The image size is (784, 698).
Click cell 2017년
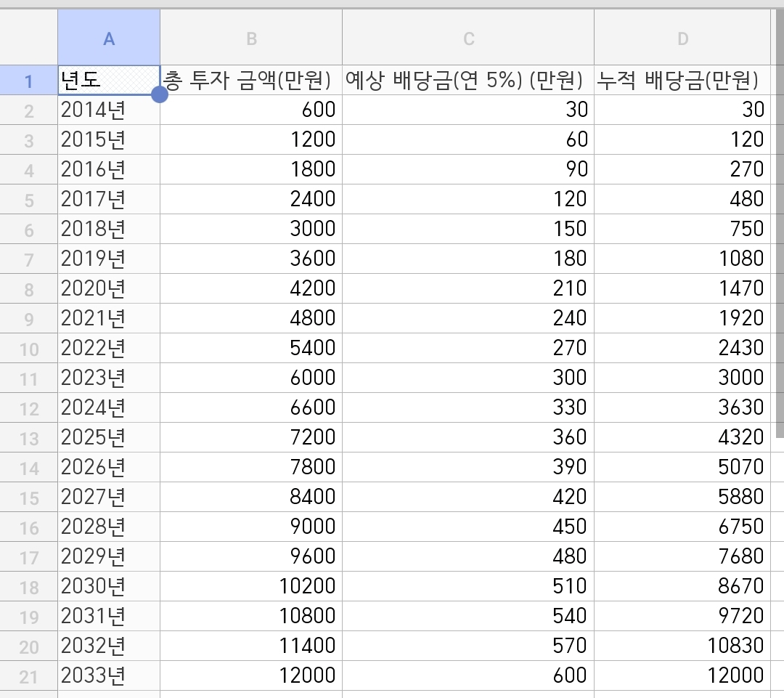pyautogui.click(x=109, y=199)
